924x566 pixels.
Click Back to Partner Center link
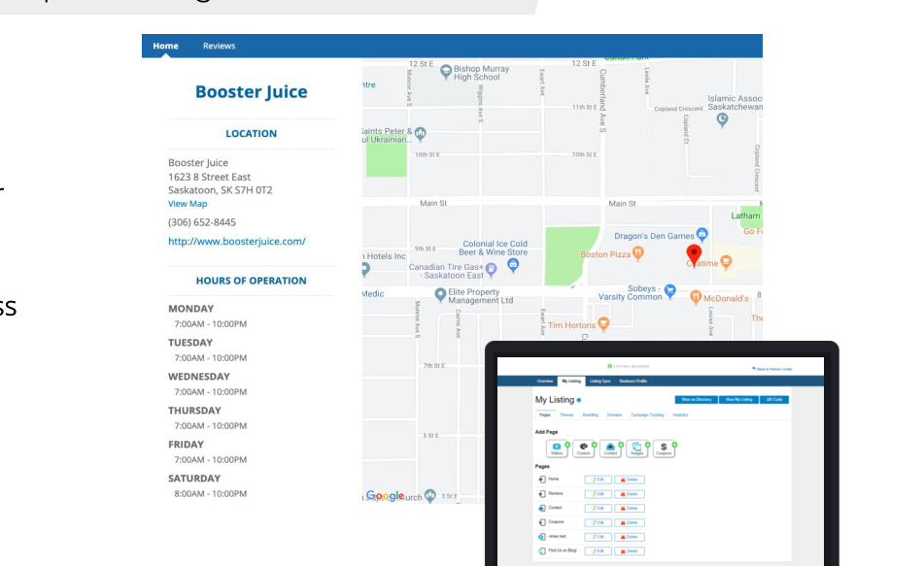pos(772,369)
